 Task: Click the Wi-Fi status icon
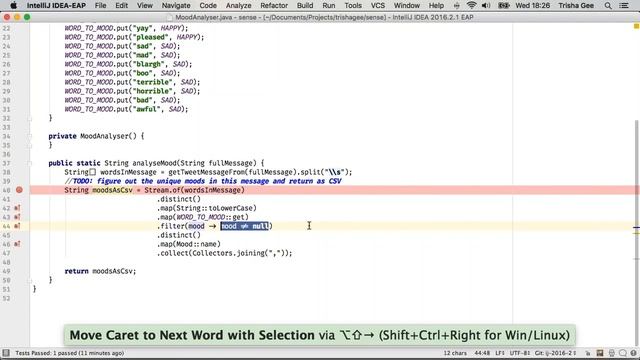click(x=471, y=5)
